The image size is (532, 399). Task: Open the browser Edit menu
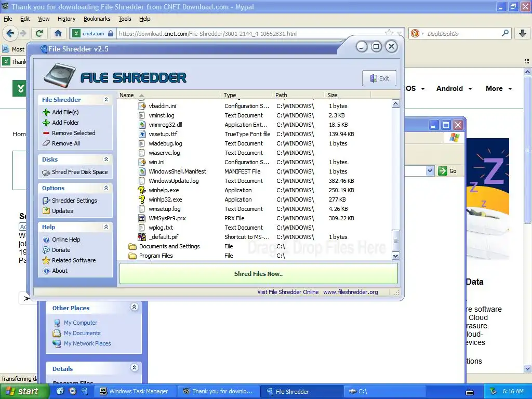tap(25, 19)
